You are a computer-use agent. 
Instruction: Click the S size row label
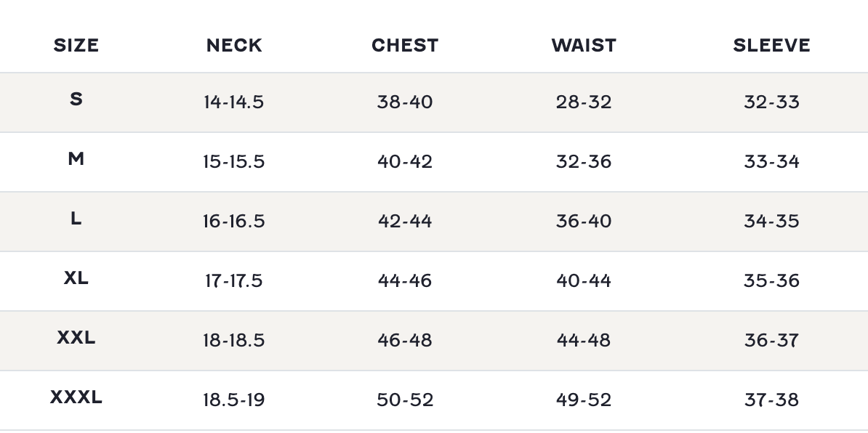coord(76,99)
